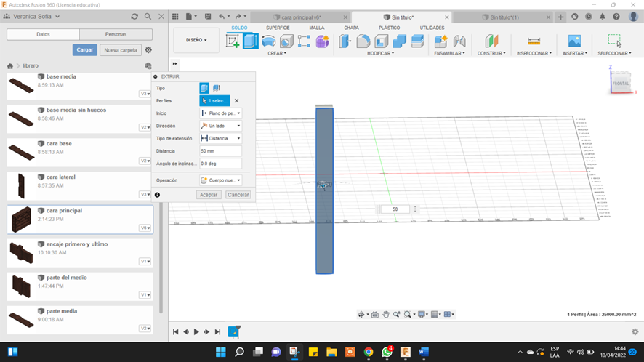Switch to the UTILIDADES tab
Image resolution: width=644 pixels, height=362 pixels.
click(x=432, y=28)
